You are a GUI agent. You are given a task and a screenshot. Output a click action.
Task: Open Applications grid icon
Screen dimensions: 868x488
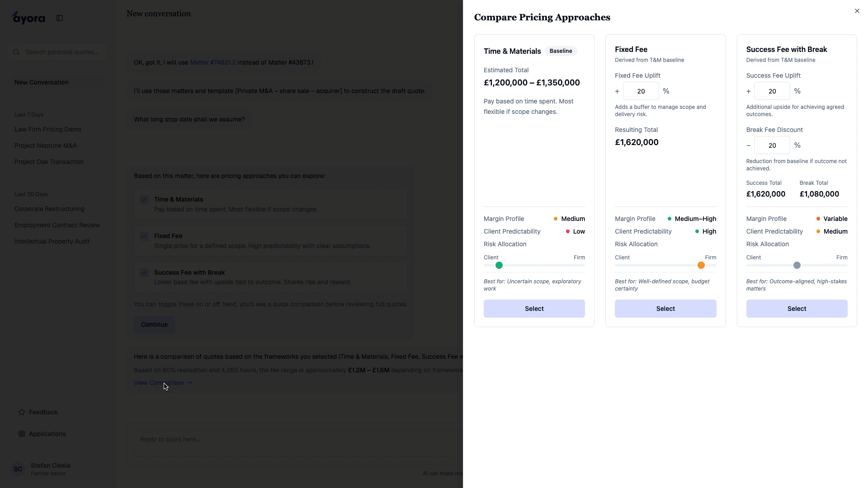22,434
